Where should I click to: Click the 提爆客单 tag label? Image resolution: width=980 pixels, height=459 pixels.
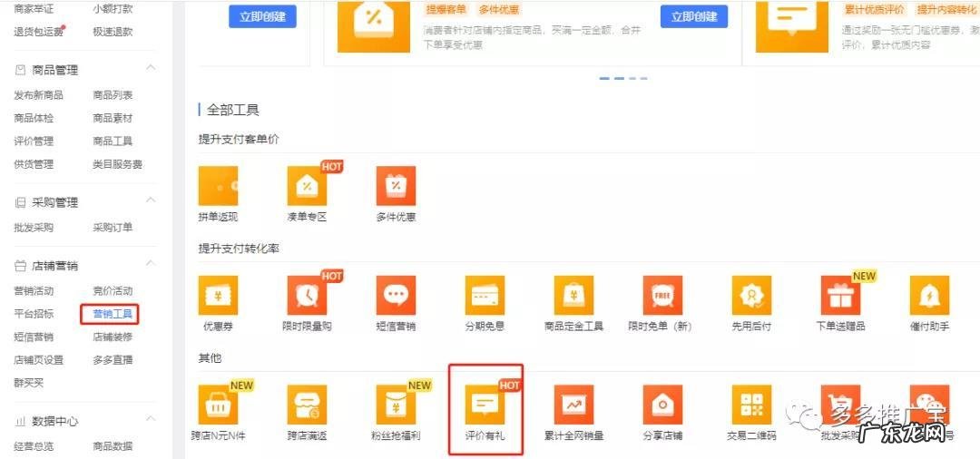click(x=446, y=9)
